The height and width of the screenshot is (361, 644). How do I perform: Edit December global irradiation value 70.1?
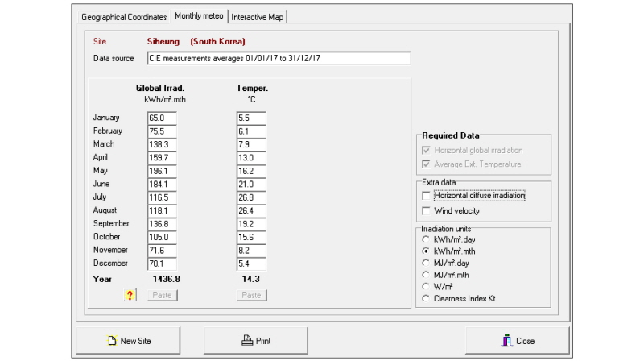162,263
